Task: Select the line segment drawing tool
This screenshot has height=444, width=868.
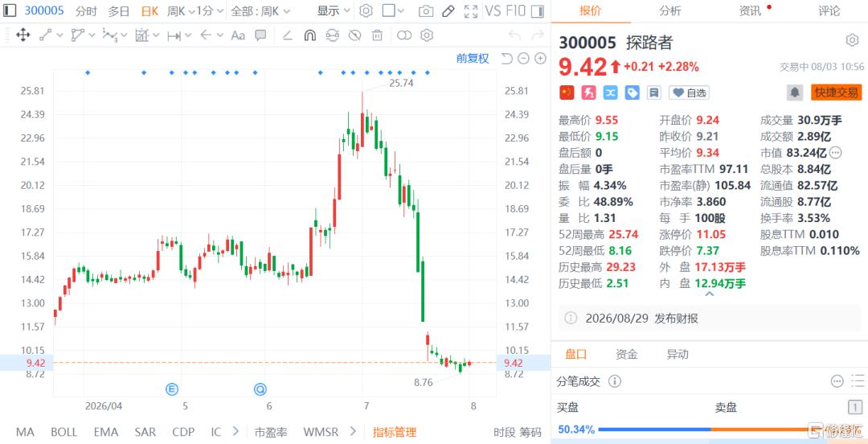Action: [x=45, y=35]
